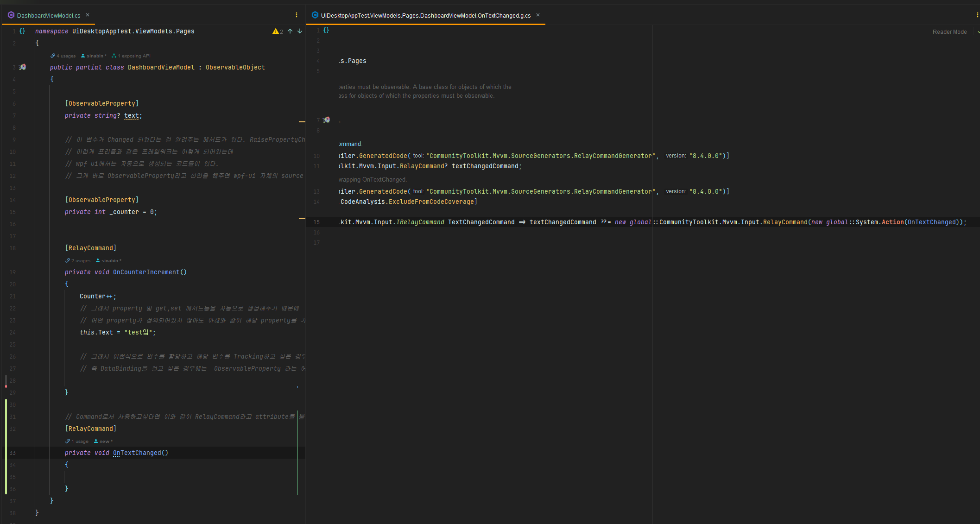
Task: Click the gutter icon next to DashboardViewModel class
Action: 22,67
